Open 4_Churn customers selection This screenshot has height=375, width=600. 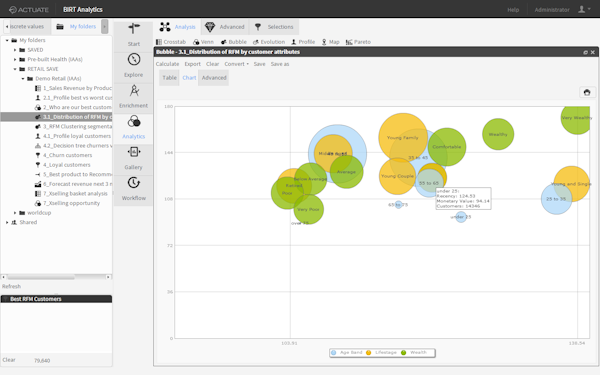(64, 155)
